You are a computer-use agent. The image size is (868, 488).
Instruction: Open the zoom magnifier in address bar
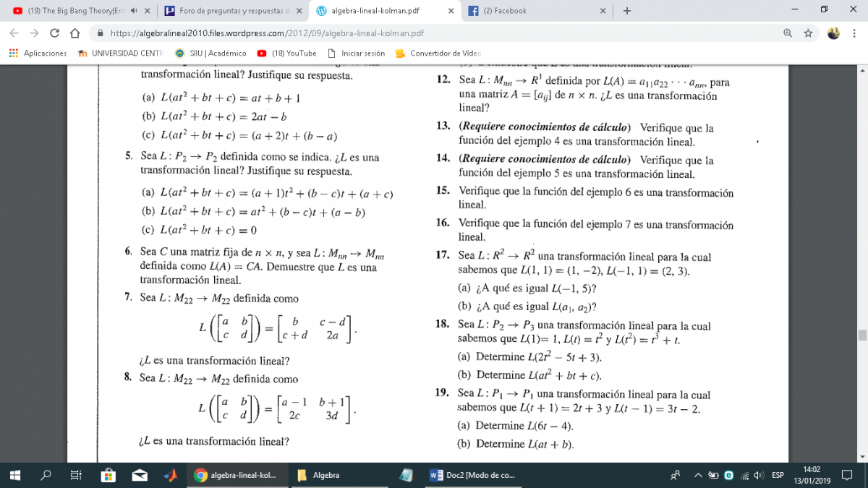tap(788, 33)
